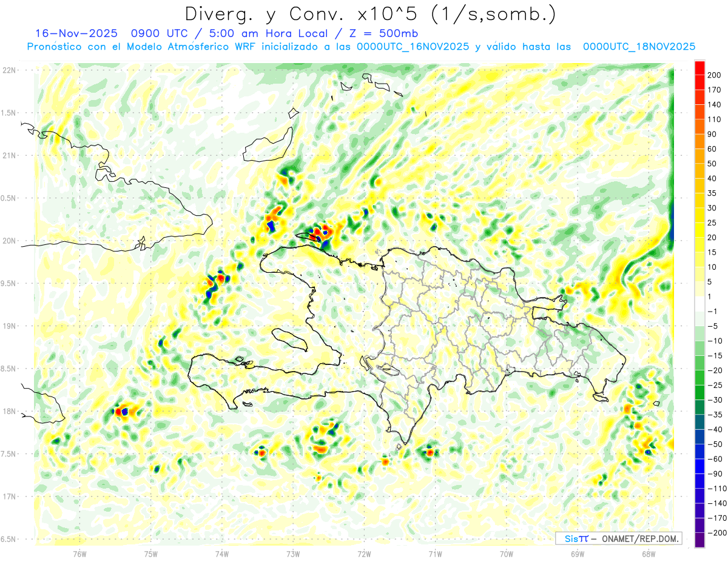Click the bottom dark purple colorbar segment
This screenshot has width=728, height=562.
tap(699, 540)
